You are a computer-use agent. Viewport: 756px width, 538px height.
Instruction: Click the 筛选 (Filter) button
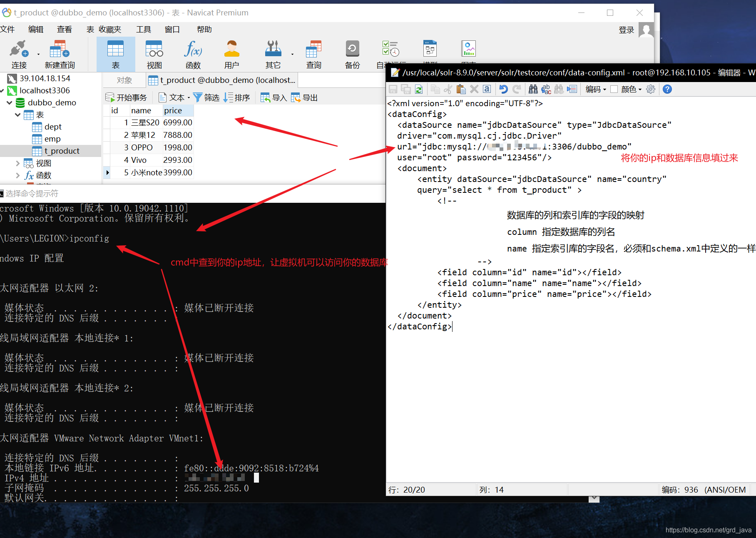(206, 97)
